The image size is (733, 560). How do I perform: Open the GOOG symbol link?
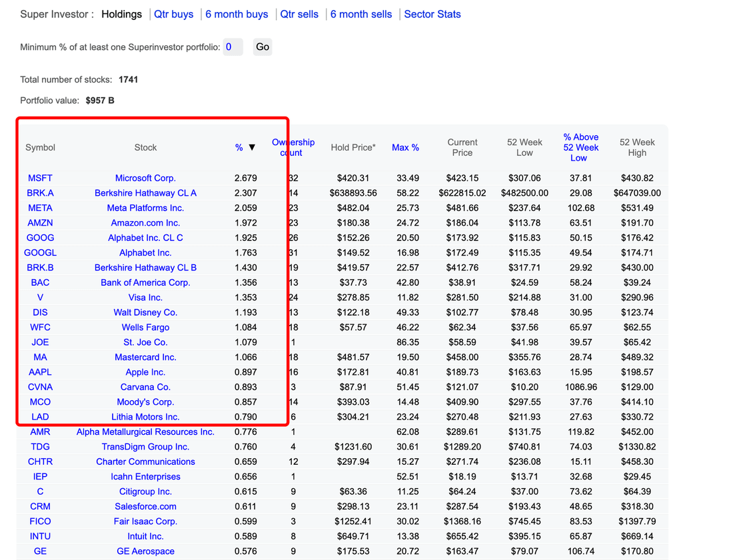click(40, 238)
